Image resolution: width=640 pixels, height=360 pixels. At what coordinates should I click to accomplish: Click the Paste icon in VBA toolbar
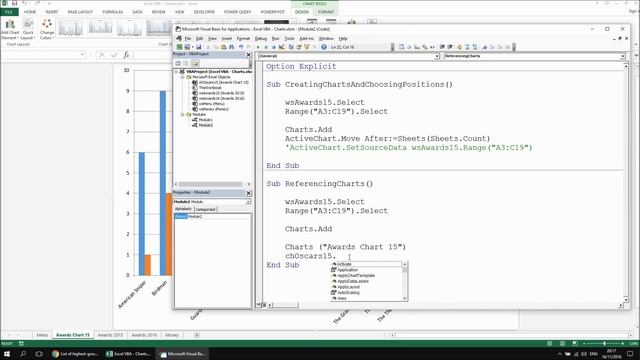click(x=223, y=47)
